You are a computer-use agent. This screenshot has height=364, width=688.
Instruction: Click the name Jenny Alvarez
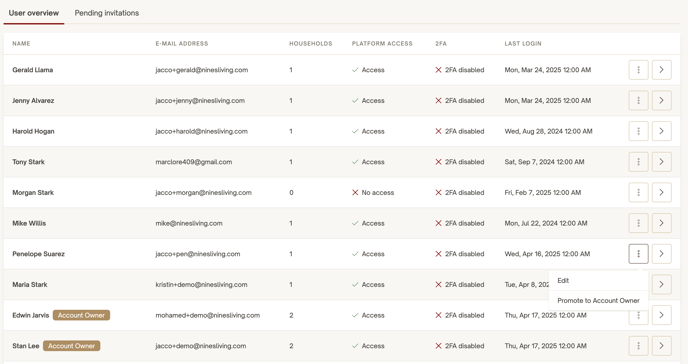[x=33, y=100]
